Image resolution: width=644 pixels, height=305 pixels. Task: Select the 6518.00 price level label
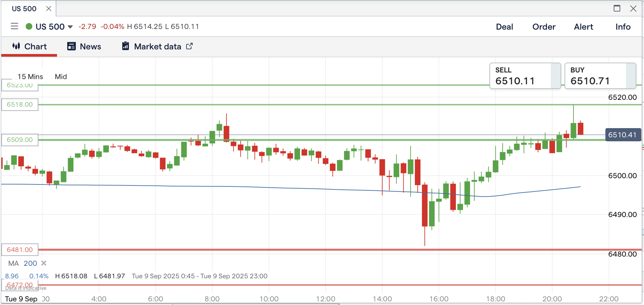click(20, 105)
